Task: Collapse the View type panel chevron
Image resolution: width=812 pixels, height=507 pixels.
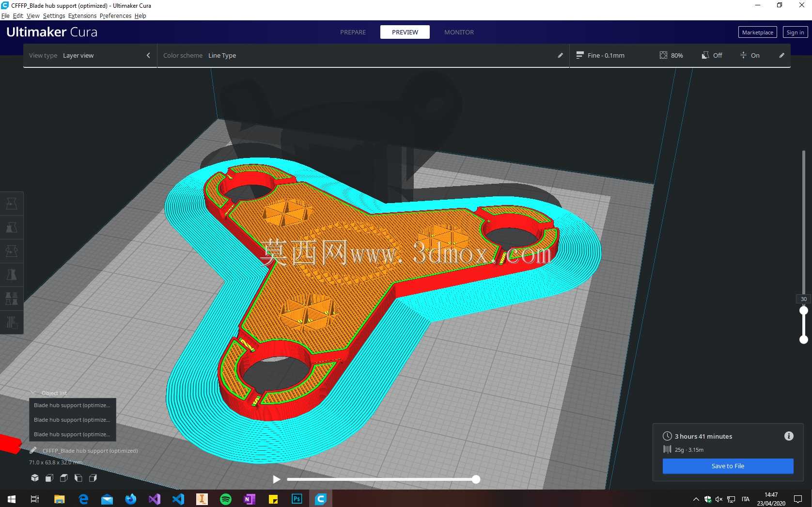Action: click(x=148, y=55)
